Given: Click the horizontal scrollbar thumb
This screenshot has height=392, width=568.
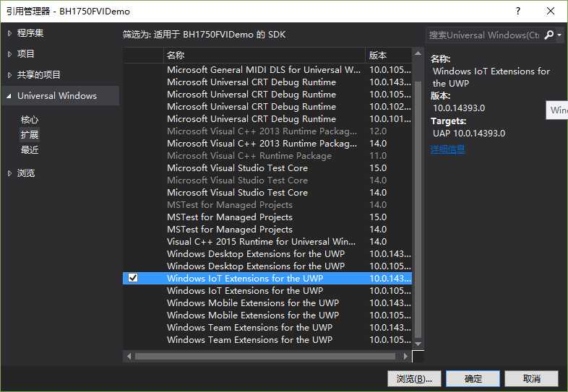Looking at the screenshot, I should pos(265,356).
